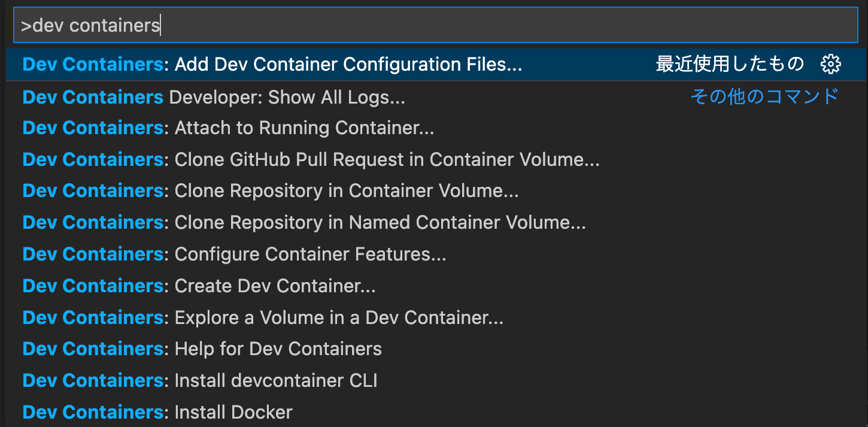Click the command palette search input

pyautogui.click(x=419, y=25)
